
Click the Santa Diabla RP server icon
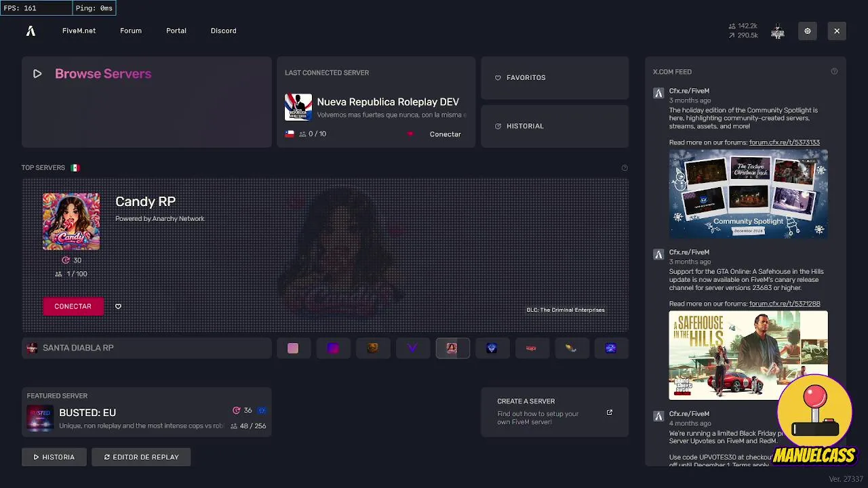[x=32, y=348]
